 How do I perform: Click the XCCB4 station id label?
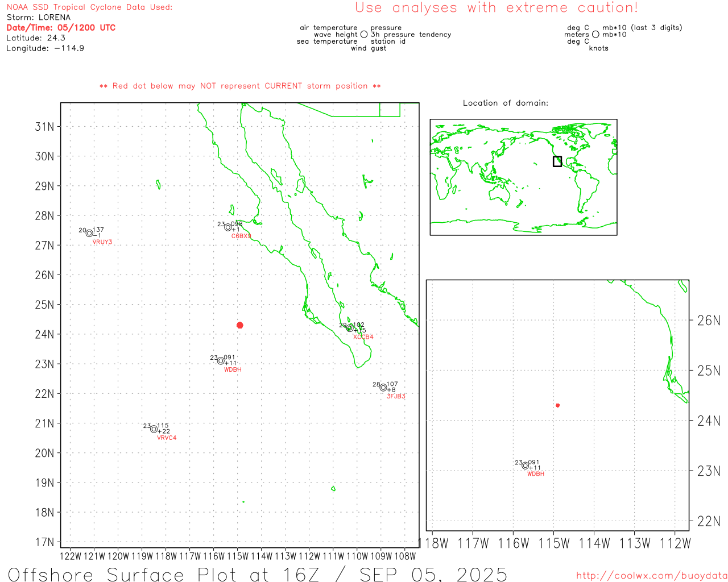coord(363,337)
